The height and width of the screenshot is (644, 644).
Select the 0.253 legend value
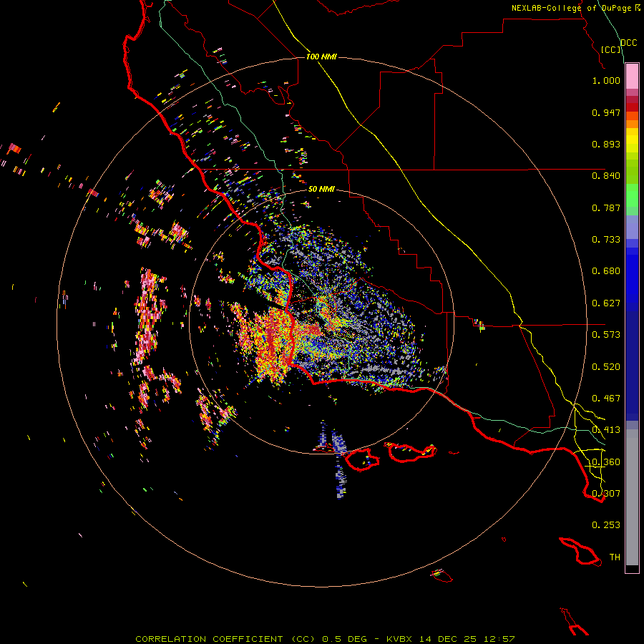tap(606, 525)
